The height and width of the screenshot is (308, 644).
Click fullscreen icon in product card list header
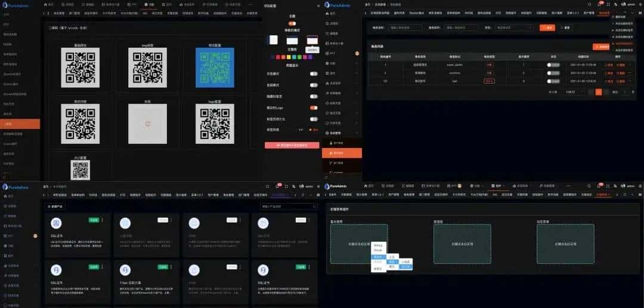(286, 186)
